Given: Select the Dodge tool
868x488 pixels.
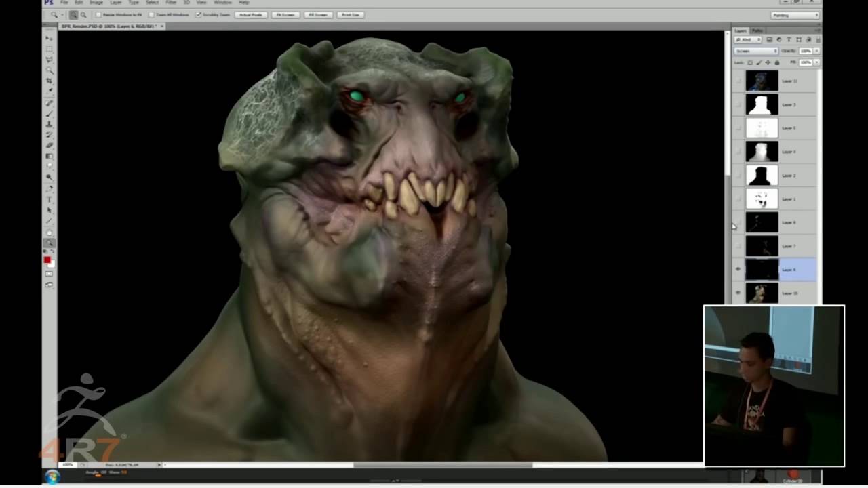Looking at the screenshot, I should (50, 177).
